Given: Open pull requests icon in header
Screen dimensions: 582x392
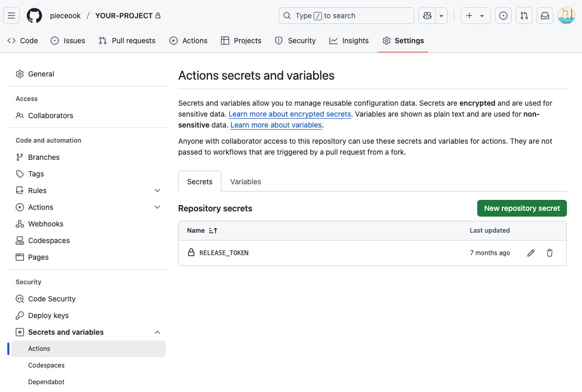Looking at the screenshot, I should tap(524, 16).
